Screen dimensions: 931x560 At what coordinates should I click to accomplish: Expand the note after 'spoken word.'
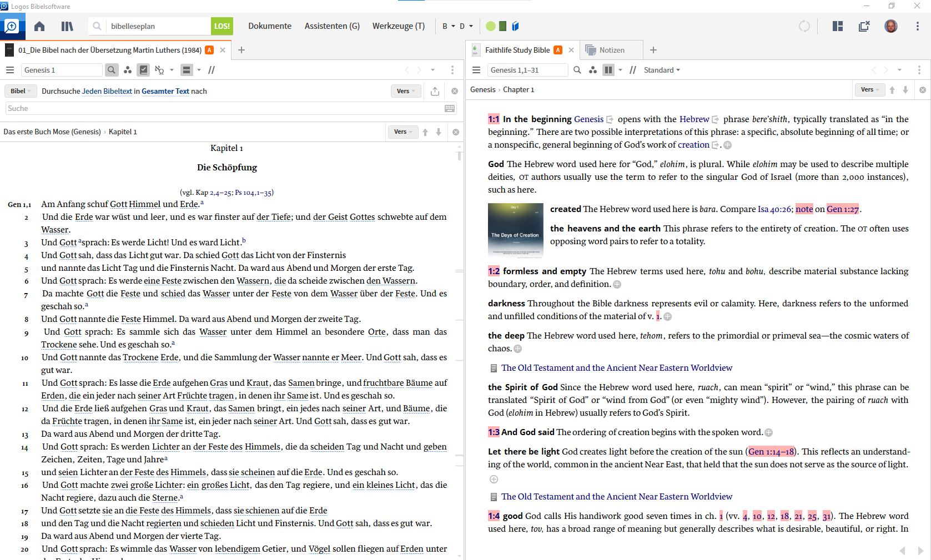768,433
